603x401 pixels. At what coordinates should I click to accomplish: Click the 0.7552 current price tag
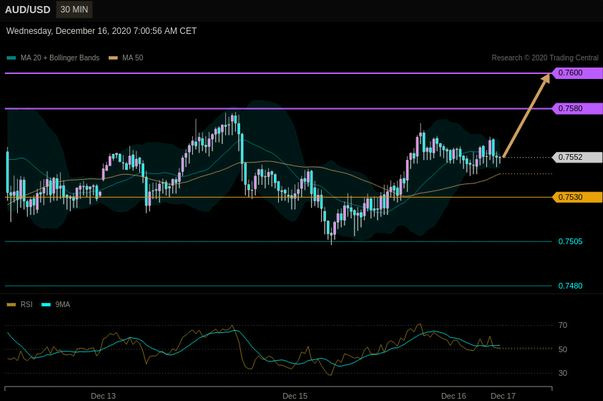click(577, 157)
